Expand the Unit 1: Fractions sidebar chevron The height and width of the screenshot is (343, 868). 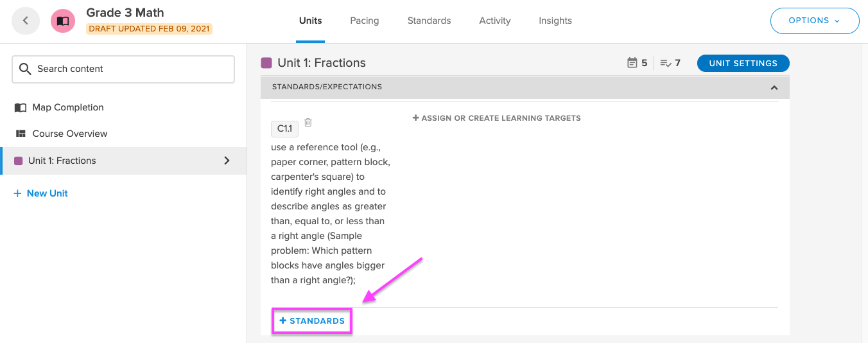click(x=227, y=161)
